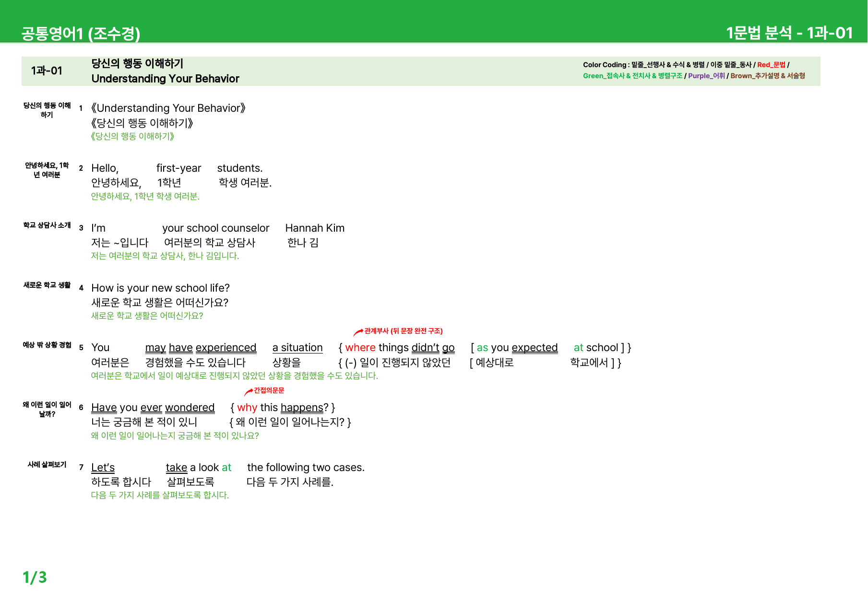
Task: Click the red word 'where' in sentence 5
Action: 360,348
